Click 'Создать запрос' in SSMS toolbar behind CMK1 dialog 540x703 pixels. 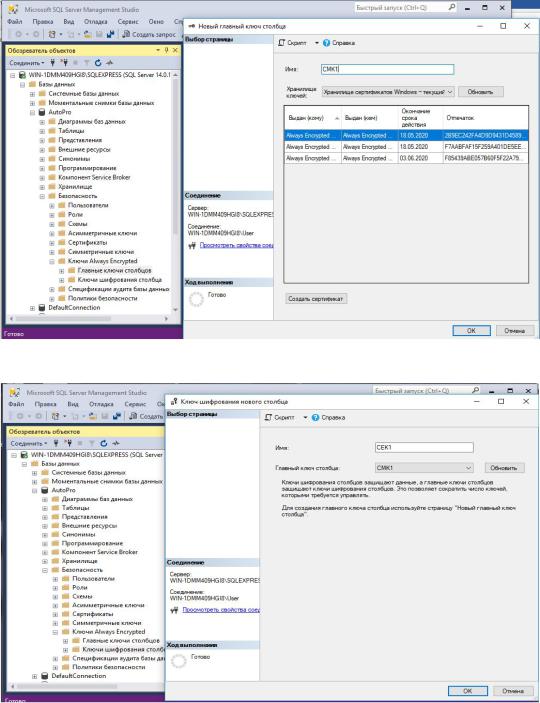pyautogui.click(x=149, y=34)
